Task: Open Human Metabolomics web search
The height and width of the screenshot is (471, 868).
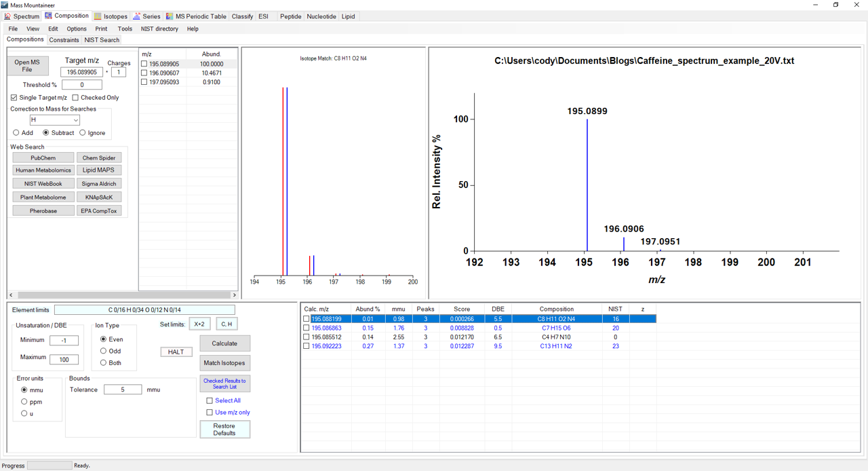Action: coord(43,170)
